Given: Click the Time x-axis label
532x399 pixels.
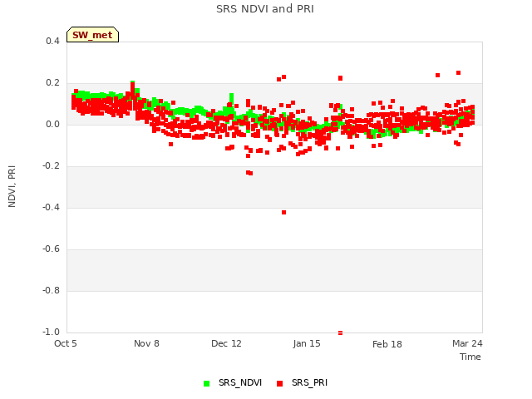Looking at the screenshot, I should (470, 357).
